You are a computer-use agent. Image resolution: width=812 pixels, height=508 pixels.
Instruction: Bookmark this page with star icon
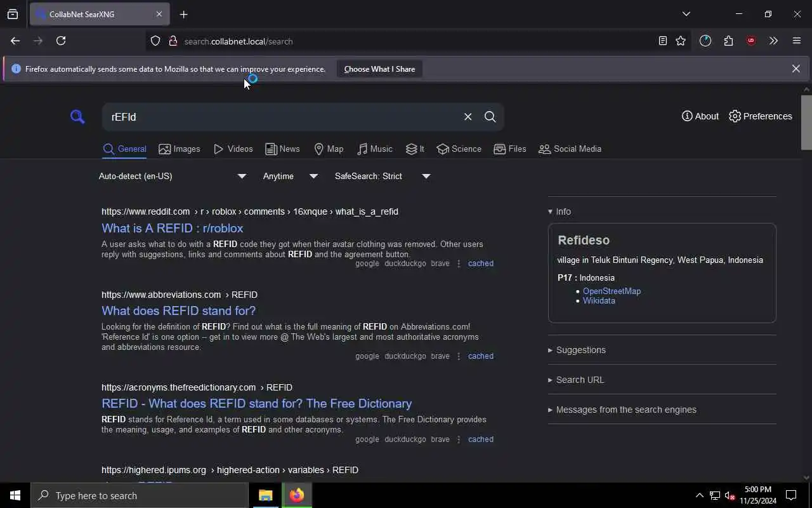point(681,41)
